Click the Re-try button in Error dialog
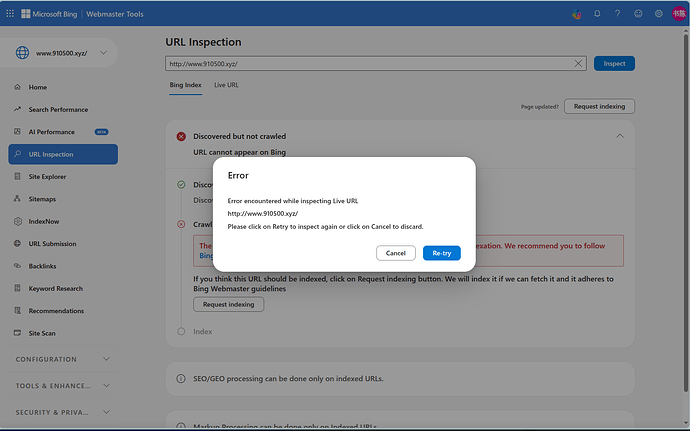The height and width of the screenshot is (431, 690). tap(442, 253)
